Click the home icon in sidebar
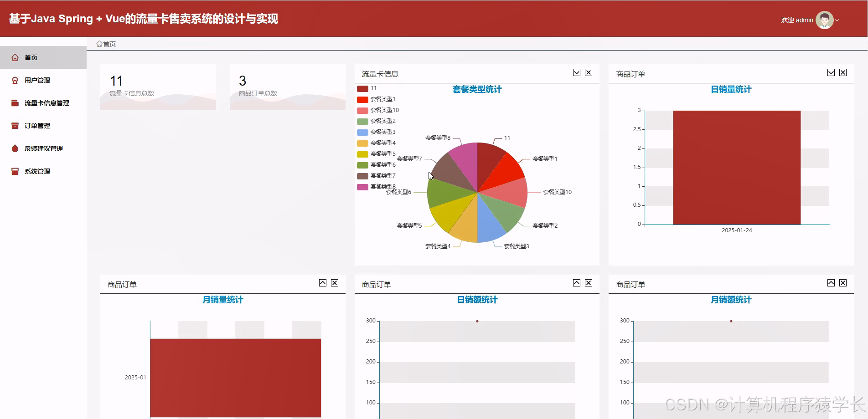The image size is (868, 419). pyautogui.click(x=15, y=57)
